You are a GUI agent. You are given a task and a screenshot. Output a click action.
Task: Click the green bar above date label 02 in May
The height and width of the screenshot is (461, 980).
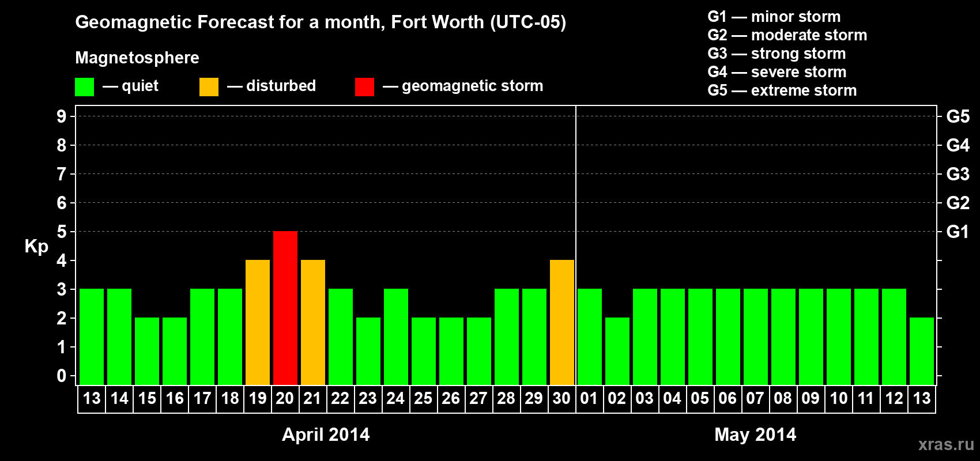point(617,351)
